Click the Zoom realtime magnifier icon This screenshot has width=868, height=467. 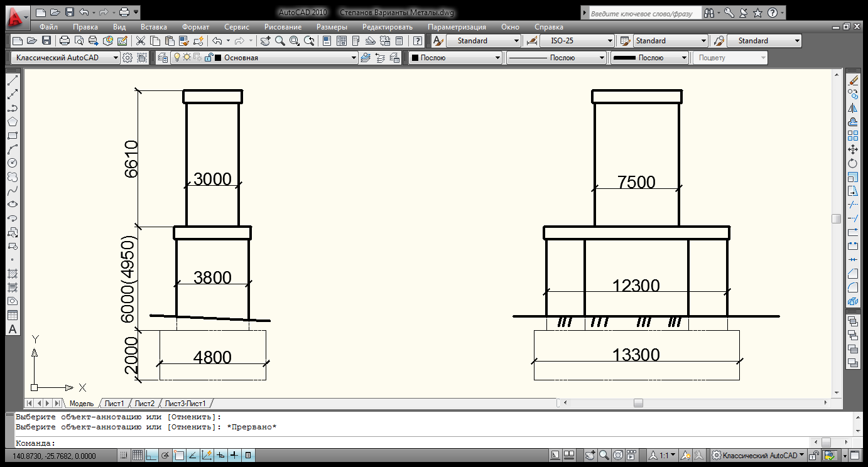(x=279, y=41)
